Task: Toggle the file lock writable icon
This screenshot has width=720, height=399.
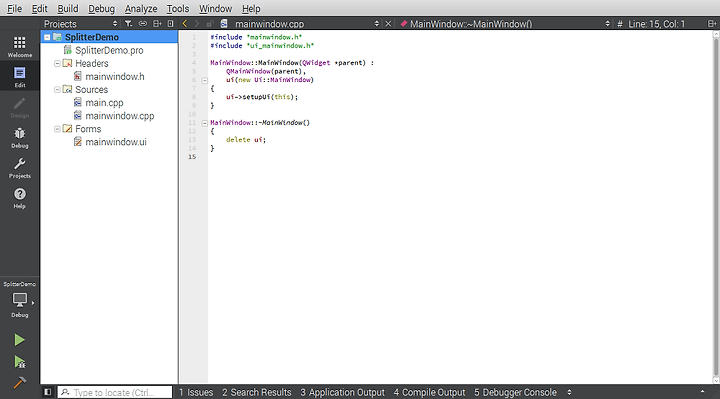Action: 209,23
